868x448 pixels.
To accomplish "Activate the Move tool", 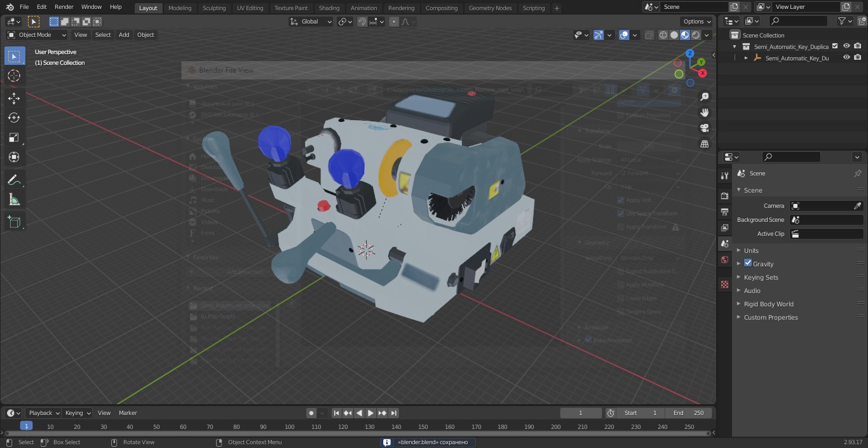I will 14,98.
